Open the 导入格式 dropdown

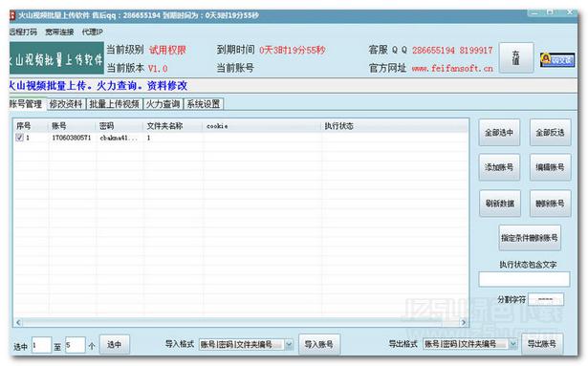coord(289,344)
